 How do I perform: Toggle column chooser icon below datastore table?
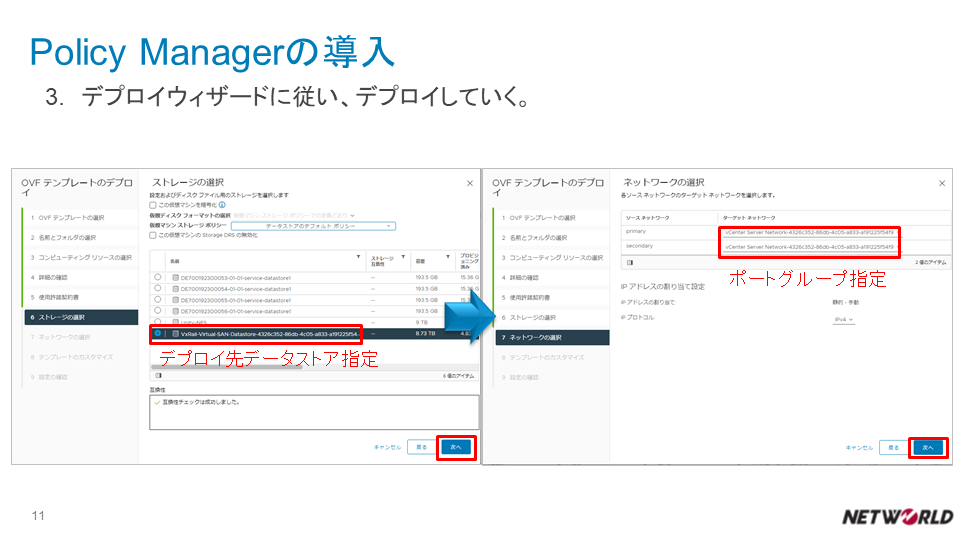(159, 375)
